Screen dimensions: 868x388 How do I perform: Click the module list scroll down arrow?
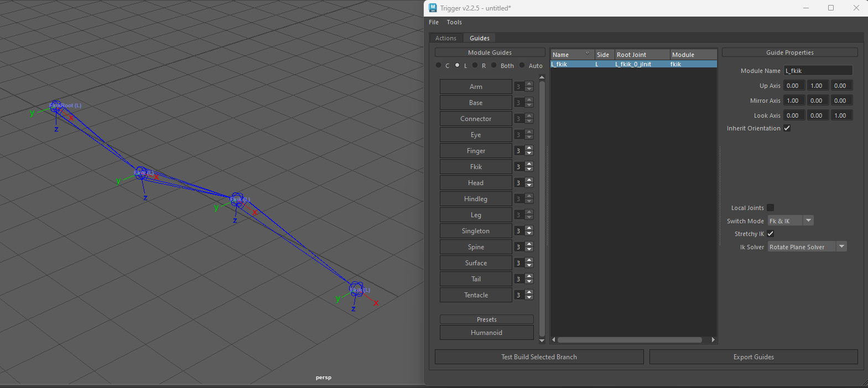(x=542, y=340)
